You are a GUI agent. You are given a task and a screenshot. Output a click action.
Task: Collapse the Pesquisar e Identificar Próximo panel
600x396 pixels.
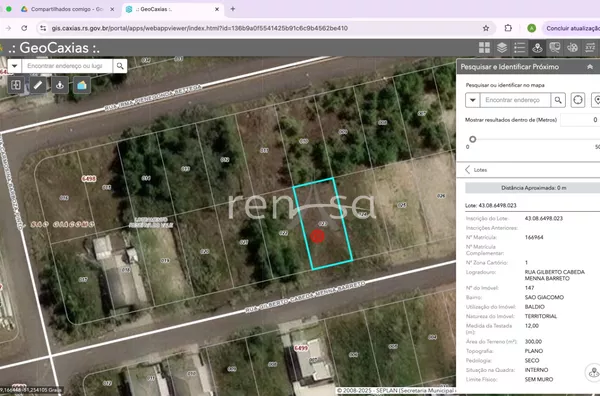click(590, 67)
